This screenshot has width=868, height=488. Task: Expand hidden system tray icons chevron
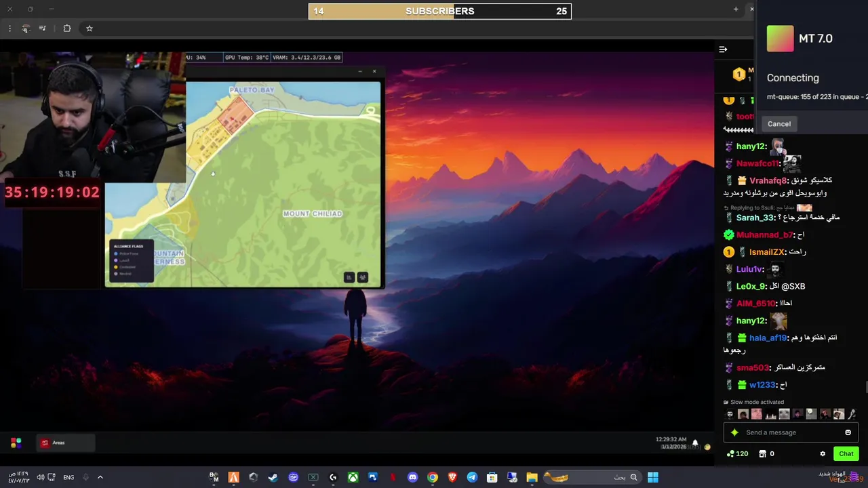coord(100,477)
